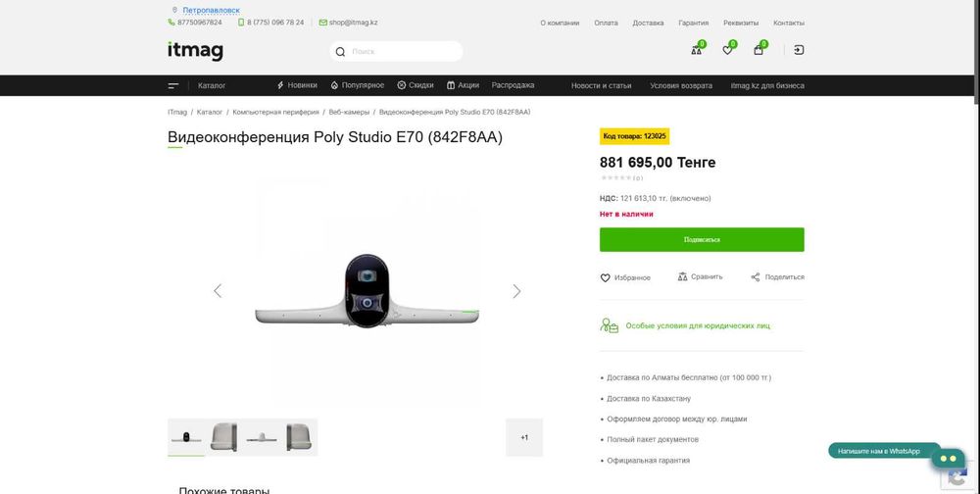
Task: Click the search magnifier icon
Action: (x=340, y=52)
